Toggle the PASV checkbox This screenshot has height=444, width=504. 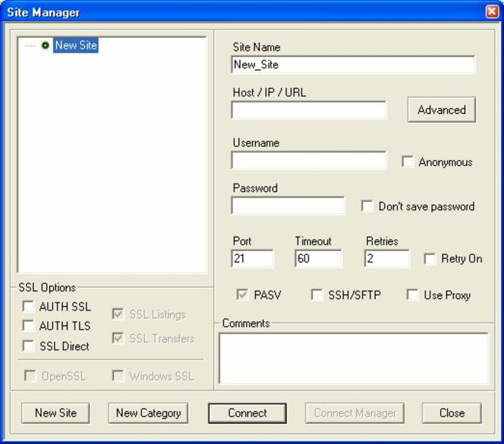point(242,295)
